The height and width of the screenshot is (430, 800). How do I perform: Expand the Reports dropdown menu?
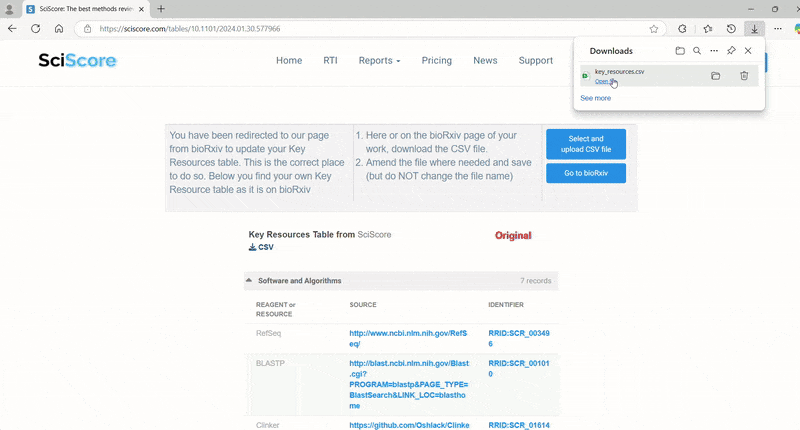(379, 60)
